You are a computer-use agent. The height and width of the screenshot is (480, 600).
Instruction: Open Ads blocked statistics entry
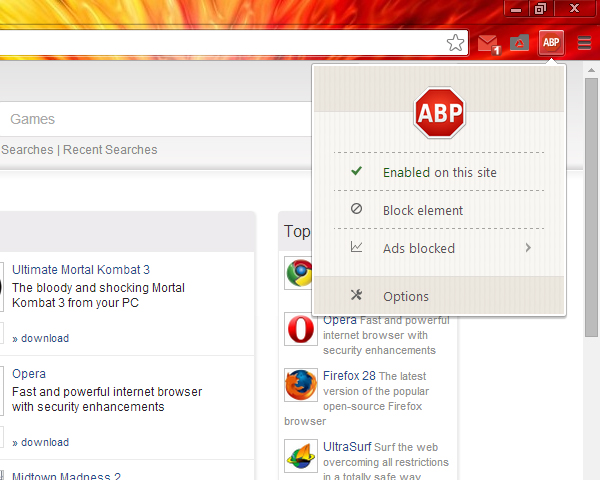point(439,248)
